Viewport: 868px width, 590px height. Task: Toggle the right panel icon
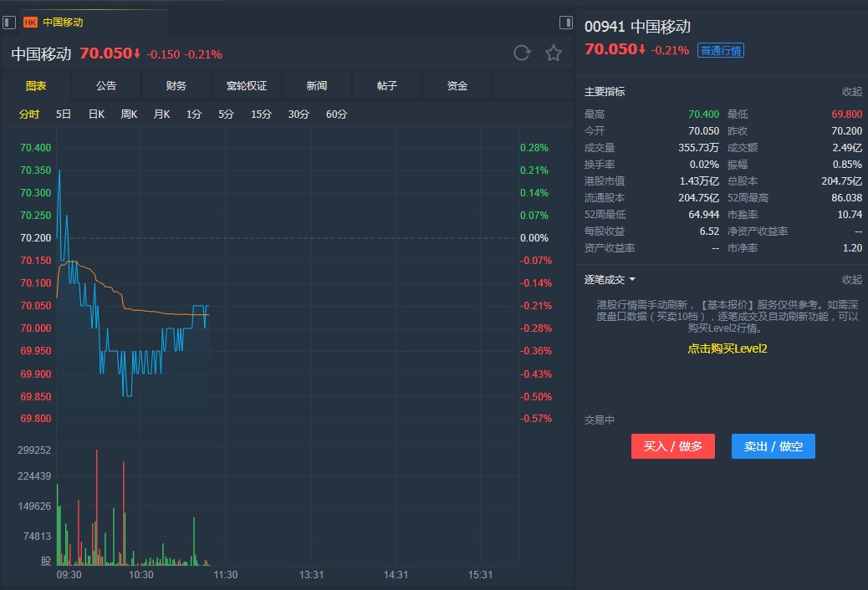[566, 22]
